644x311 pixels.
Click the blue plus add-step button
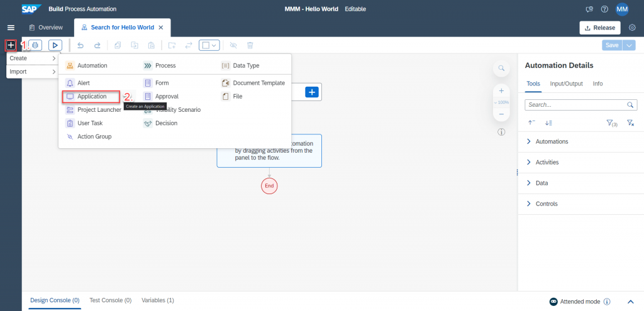[x=312, y=92]
